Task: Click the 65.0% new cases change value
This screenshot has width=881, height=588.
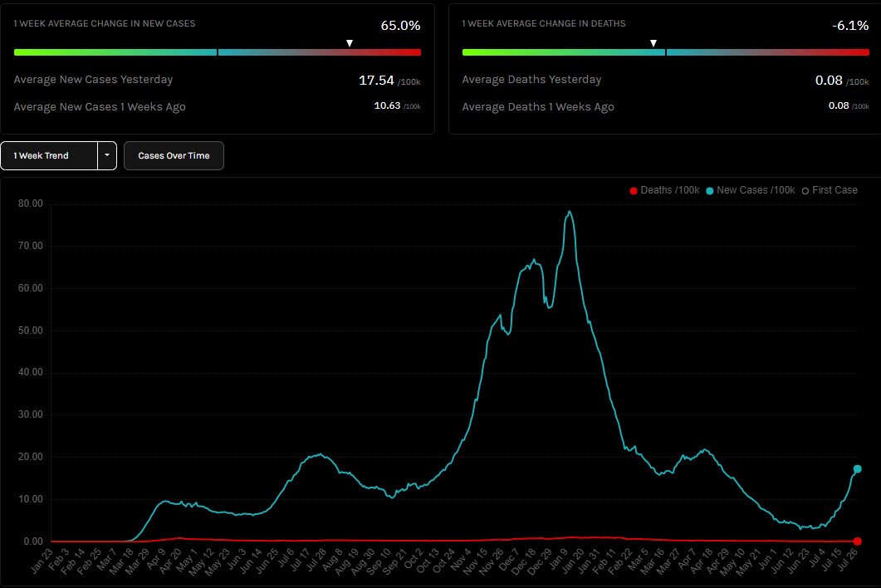Action: click(x=400, y=26)
